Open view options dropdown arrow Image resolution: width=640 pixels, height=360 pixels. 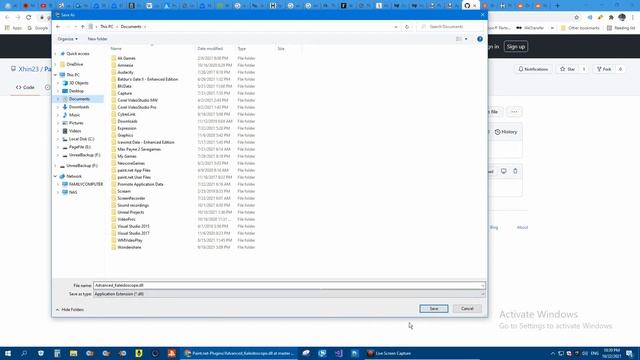pyautogui.click(x=466, y=39)
